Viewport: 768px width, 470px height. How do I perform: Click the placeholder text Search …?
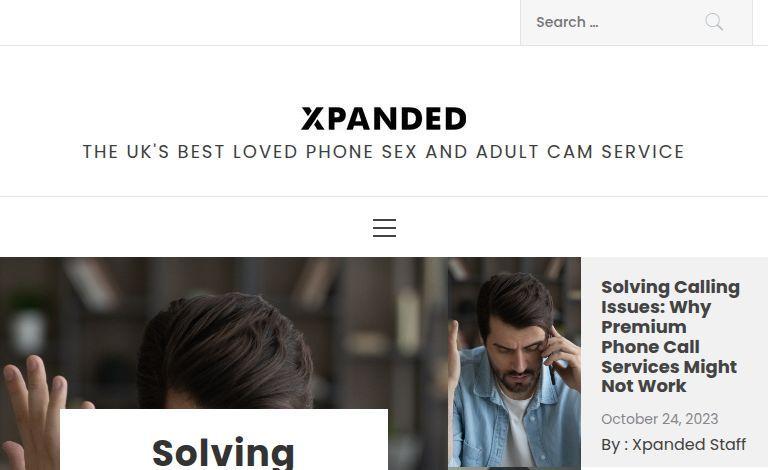567,22
